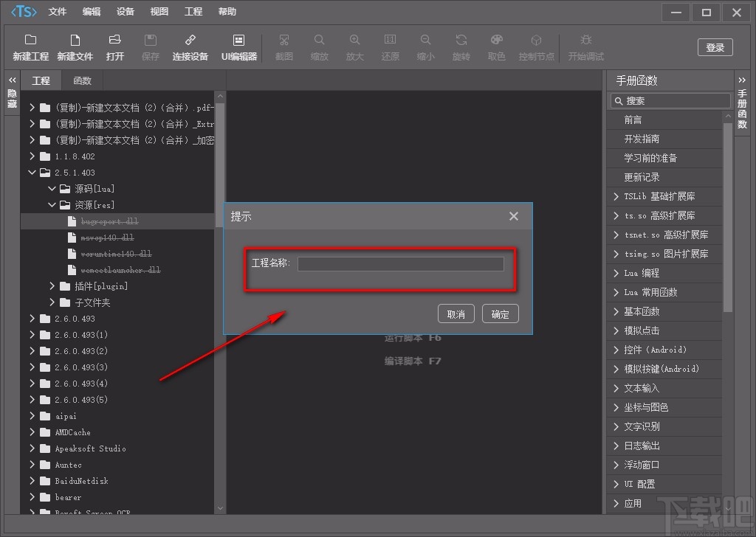Switch to the 函数 tab

tap(82, 80)
